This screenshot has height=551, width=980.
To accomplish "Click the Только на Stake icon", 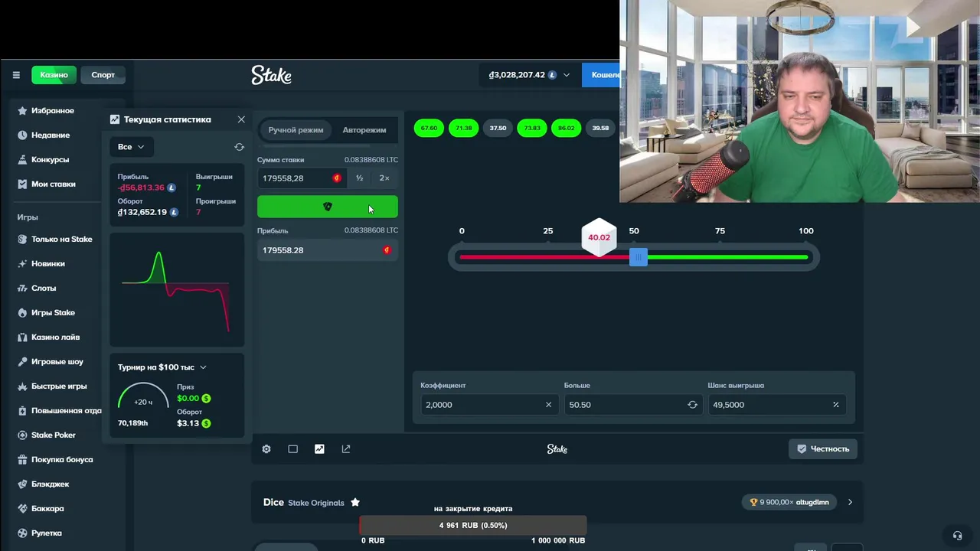I will click(23, 240).
